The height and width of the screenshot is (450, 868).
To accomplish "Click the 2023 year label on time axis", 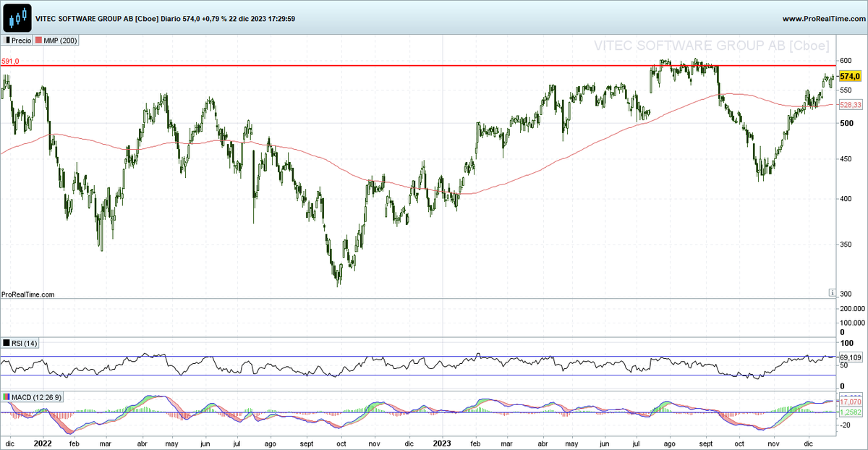I will click(442, 442).
